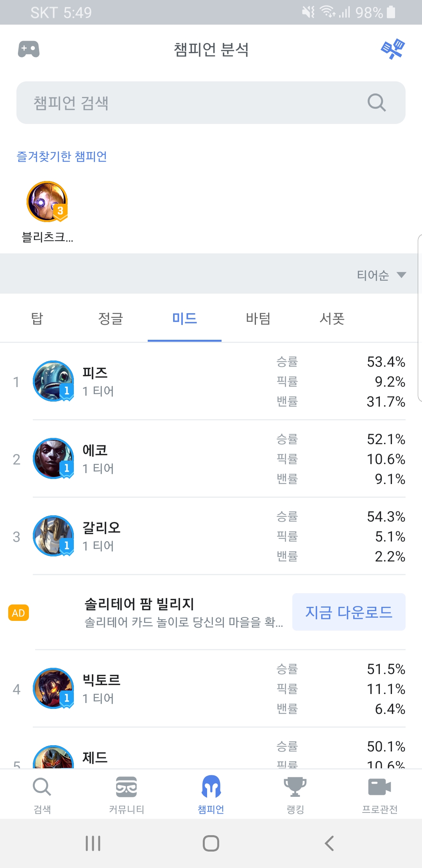Click the 지금 다운로드 ad button
Viewport: 422px width, 868px height.
coord(349,612)
